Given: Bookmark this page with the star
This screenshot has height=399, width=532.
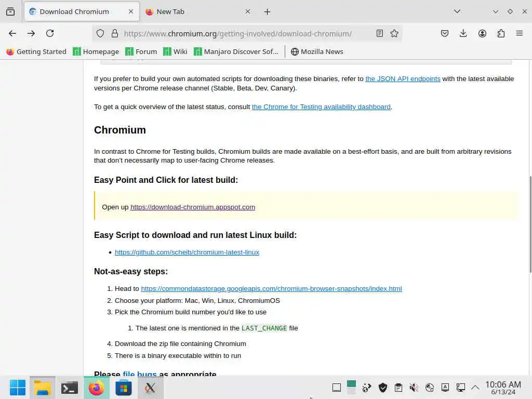Looking at the screenshot, I should pos(394,33).
